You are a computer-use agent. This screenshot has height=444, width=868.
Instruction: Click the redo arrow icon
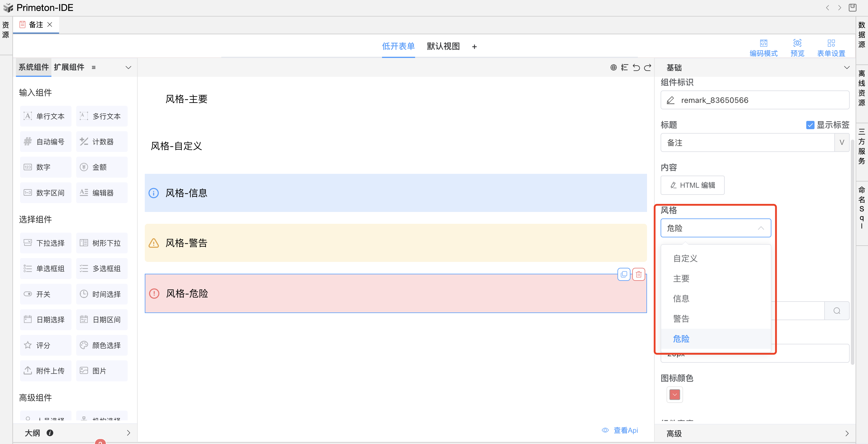[647, 67]
